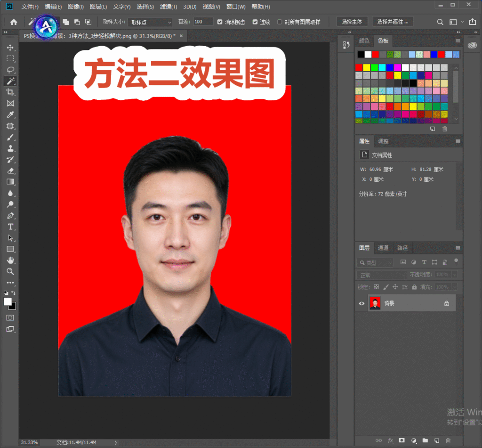Select the Rectangular Marquee tool
Image resolution: width=482 pixels, height=448 pixels.
click(10, 58)
